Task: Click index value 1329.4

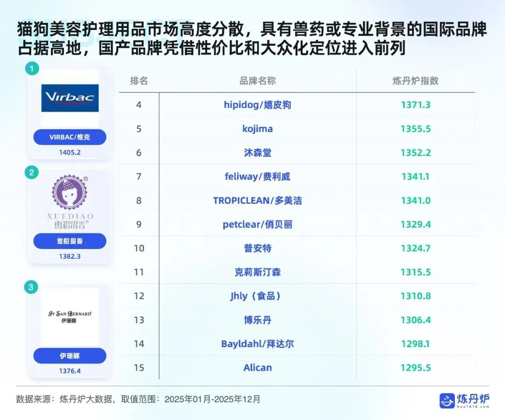Action: click(x=416, y=224)
